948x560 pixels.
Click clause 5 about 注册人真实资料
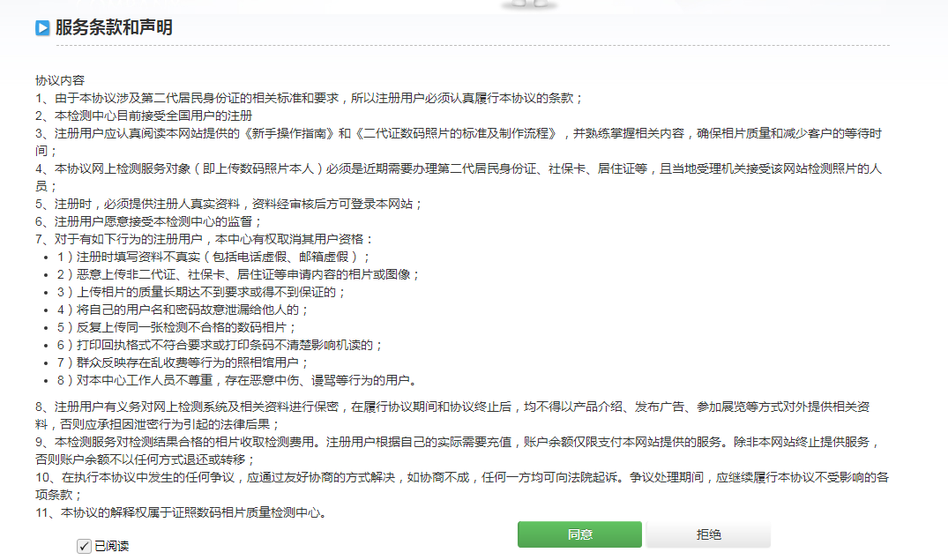229,204
